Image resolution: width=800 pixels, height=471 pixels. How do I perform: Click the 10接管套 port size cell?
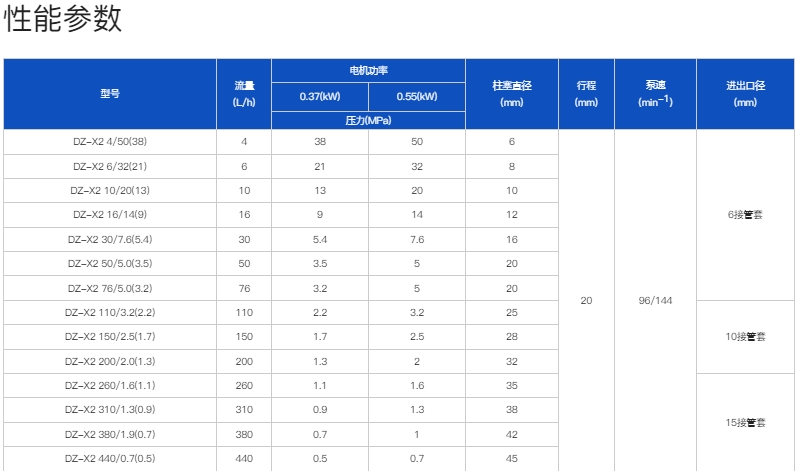pos(745,337)
